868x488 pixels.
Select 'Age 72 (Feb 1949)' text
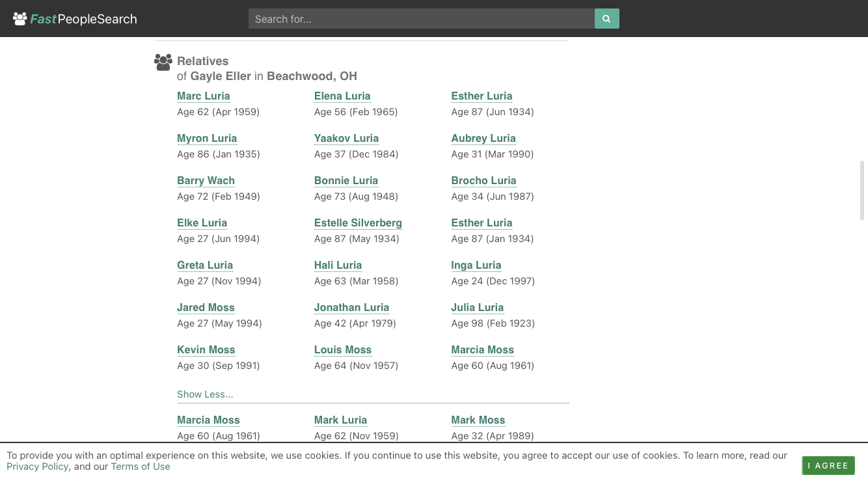[218, 197]
